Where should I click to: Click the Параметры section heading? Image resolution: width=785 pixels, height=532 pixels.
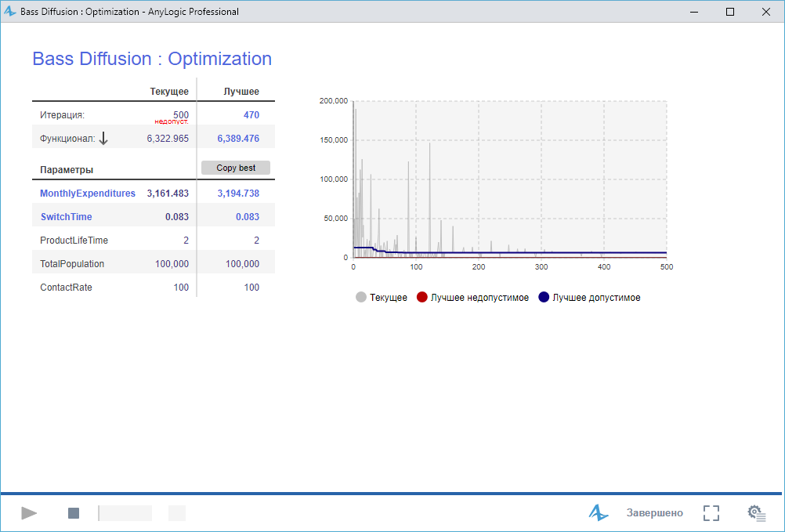67,170
